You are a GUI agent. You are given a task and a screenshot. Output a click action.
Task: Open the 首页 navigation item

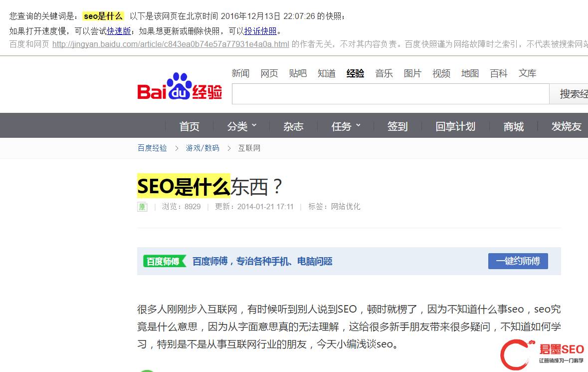[190, 126]
